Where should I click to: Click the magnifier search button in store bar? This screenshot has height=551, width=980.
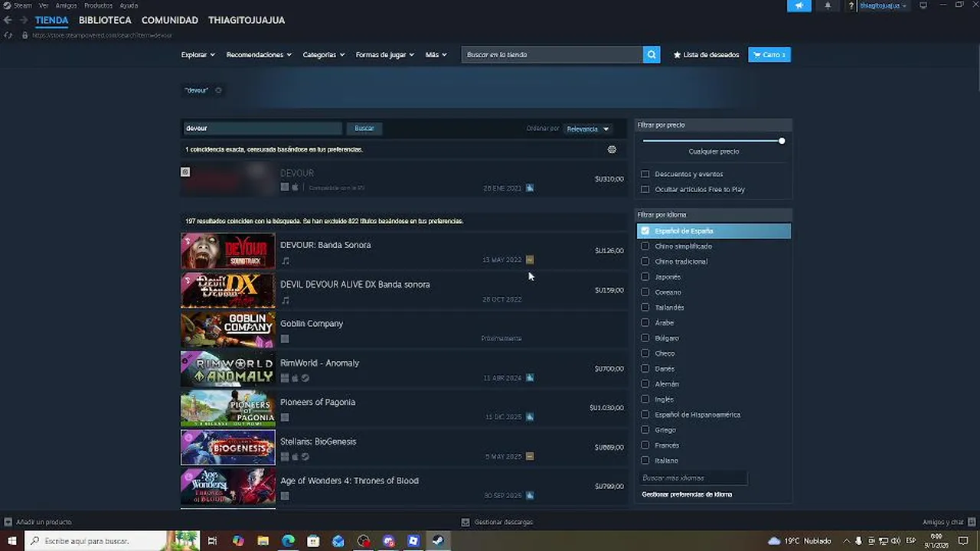point(652,54)
